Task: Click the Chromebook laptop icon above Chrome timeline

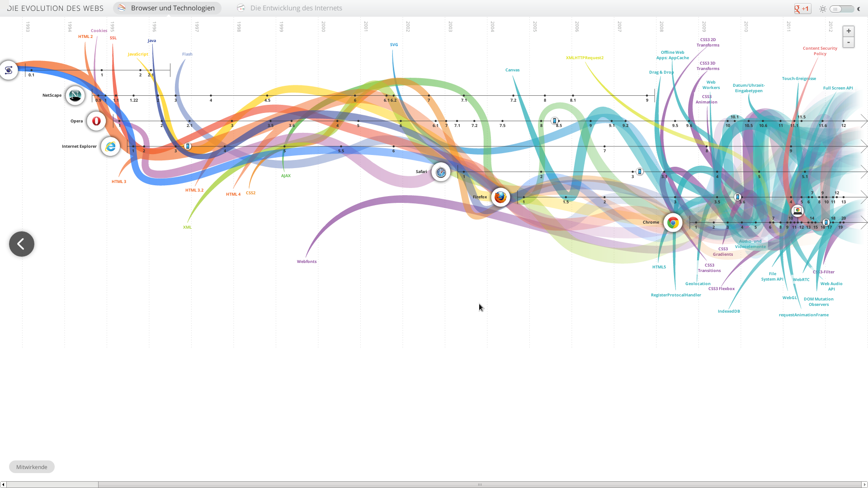Action: (x=797, y=211)
